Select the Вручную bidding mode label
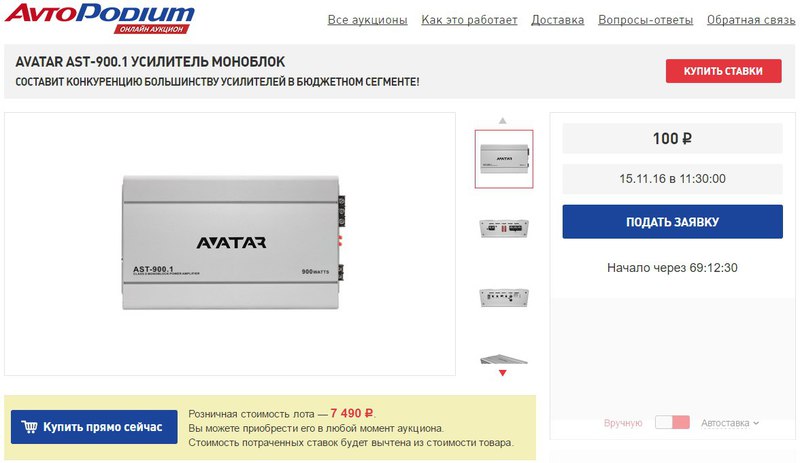 623,423
